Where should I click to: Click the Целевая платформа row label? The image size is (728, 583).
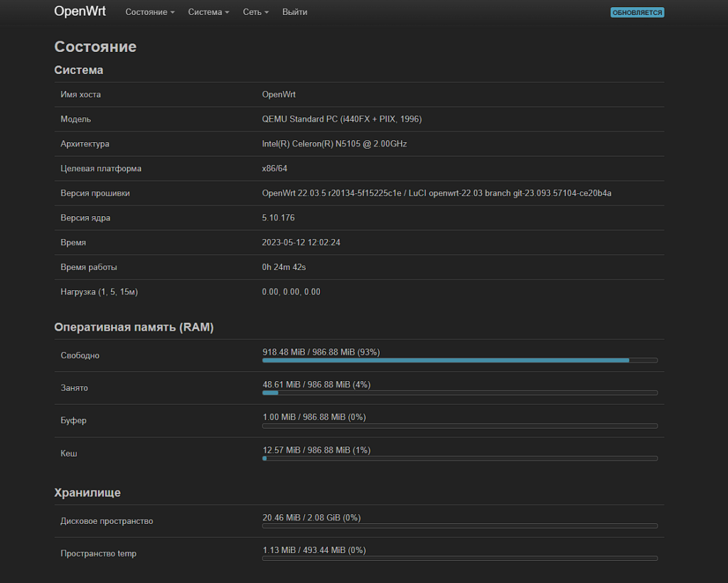(101, 168)
